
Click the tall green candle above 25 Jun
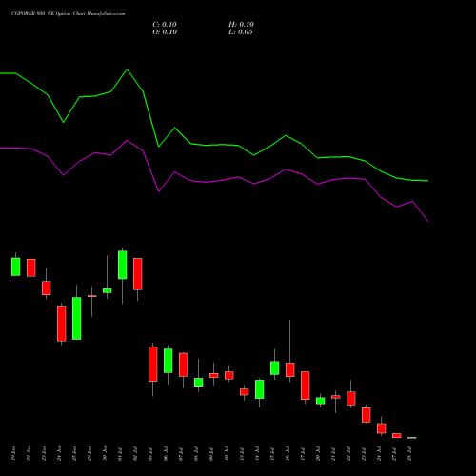point(77,318)
